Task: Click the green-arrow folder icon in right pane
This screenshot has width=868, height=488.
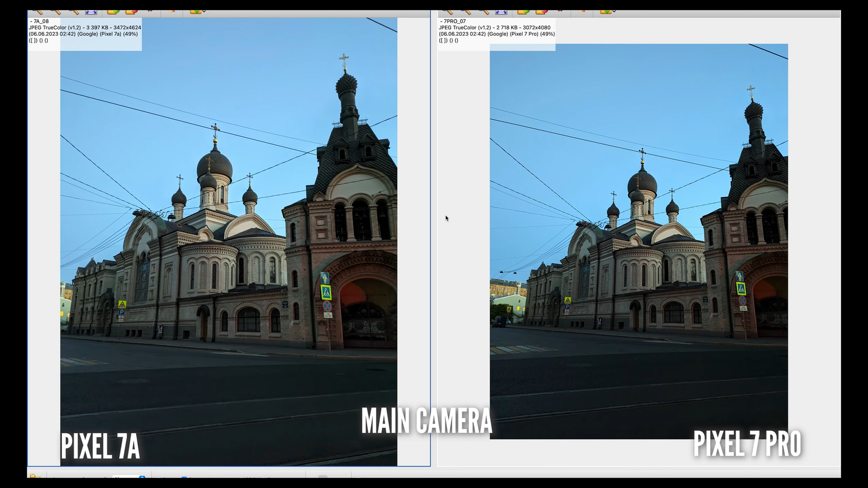Action: tap(523, 11)
